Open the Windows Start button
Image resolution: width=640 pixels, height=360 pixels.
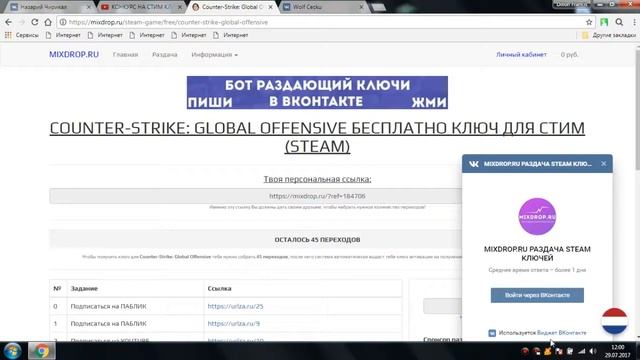click(x=12, y=351)
